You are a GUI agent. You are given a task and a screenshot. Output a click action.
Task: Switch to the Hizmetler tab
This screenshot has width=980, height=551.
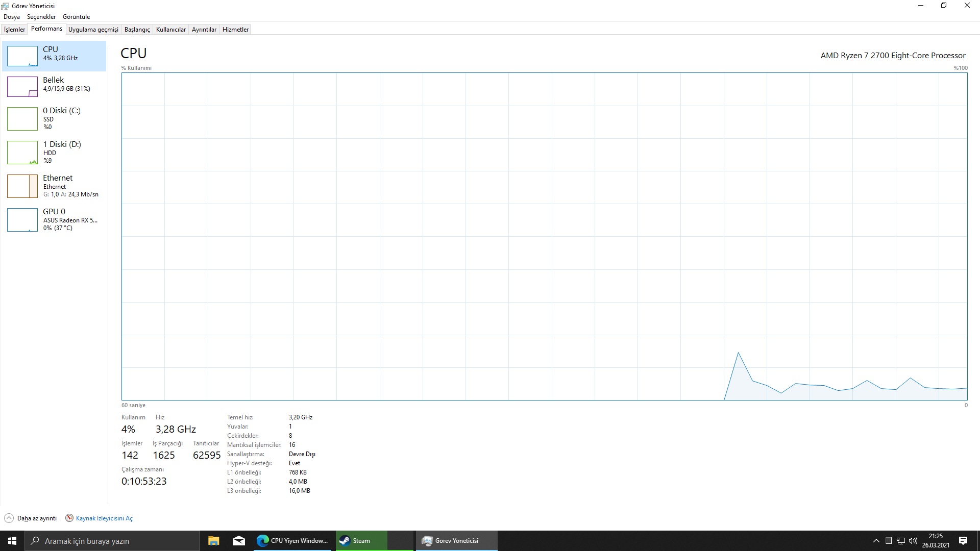(x=235, y=30)
